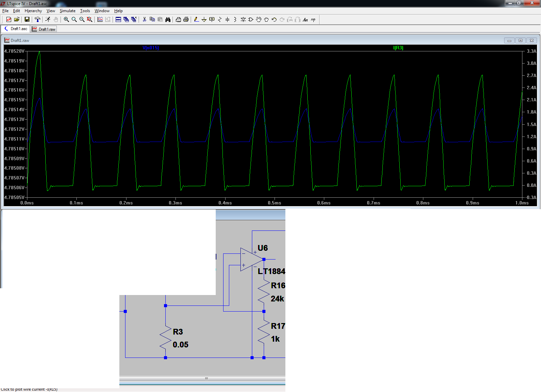This screenshot has height=392, width=541.
Task: Click the Cut scissors icon
Action: pyautogui.click(x=144, y=20)
